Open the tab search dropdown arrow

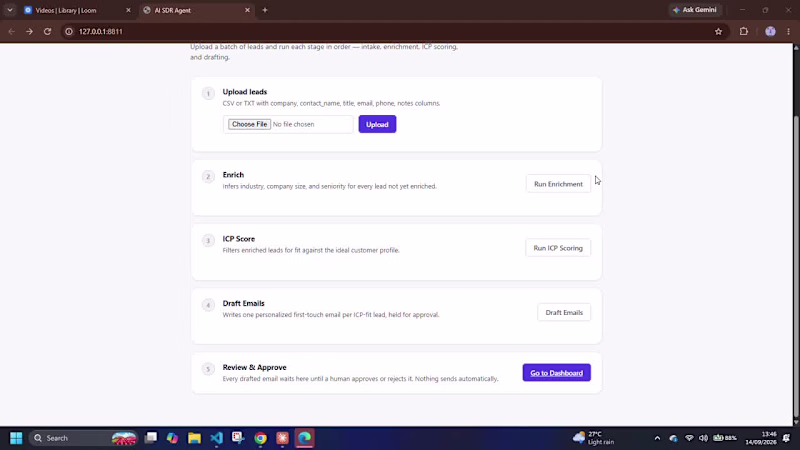(10, 10)
